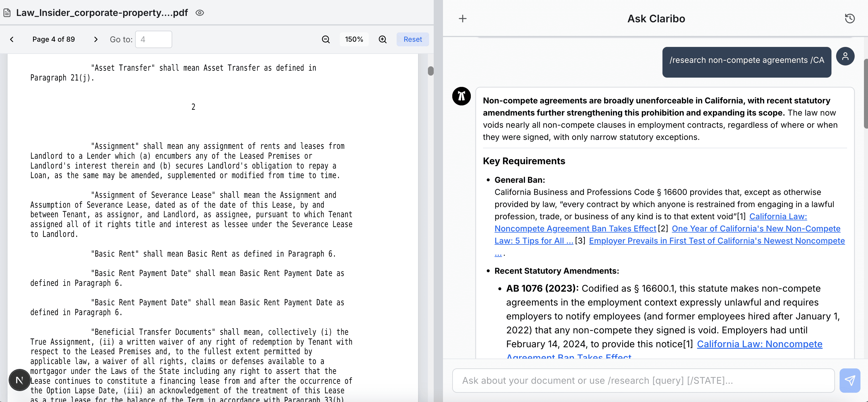This screenshot has width=868, height=402.
Task: Advance to the next PDF page
Action: [x=96, y=39]
